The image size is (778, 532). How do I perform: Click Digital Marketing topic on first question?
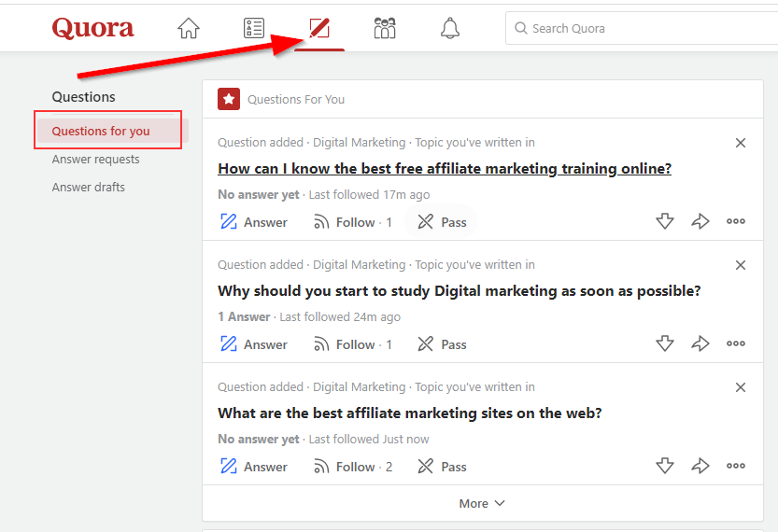[360, 142]
